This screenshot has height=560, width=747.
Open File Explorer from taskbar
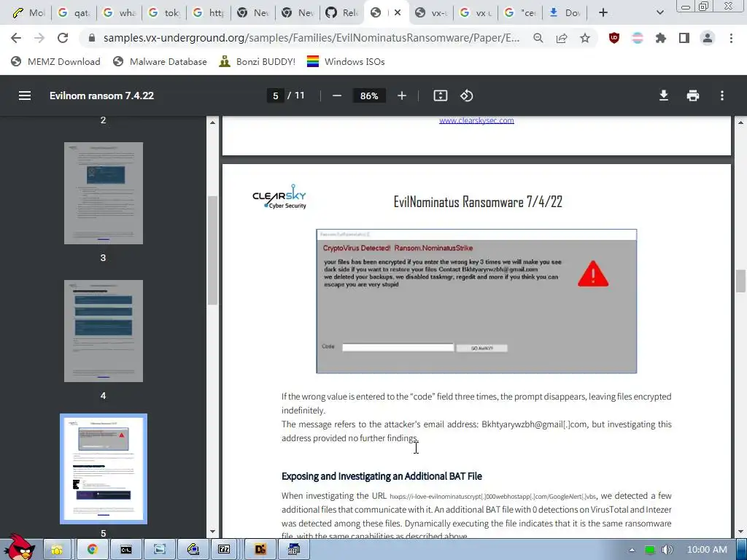click(x=57, y=550)
